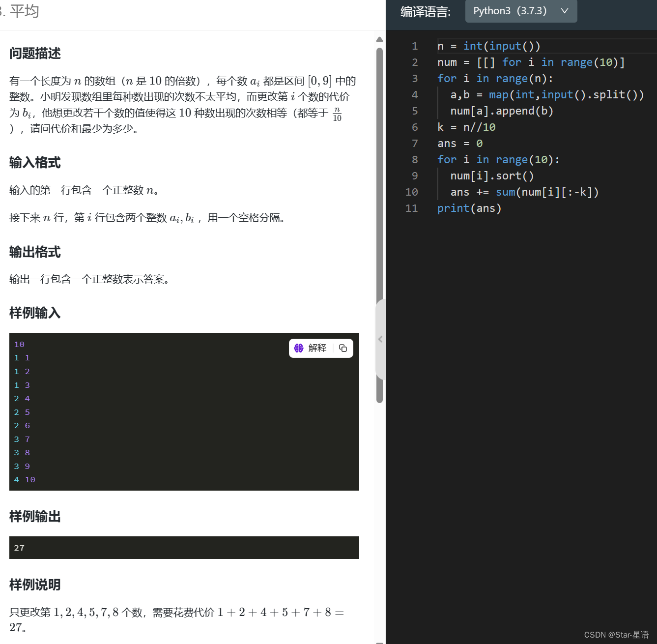
Task: Open the Python3 (3.7.3) language dropdown
Action: (521, 11)
